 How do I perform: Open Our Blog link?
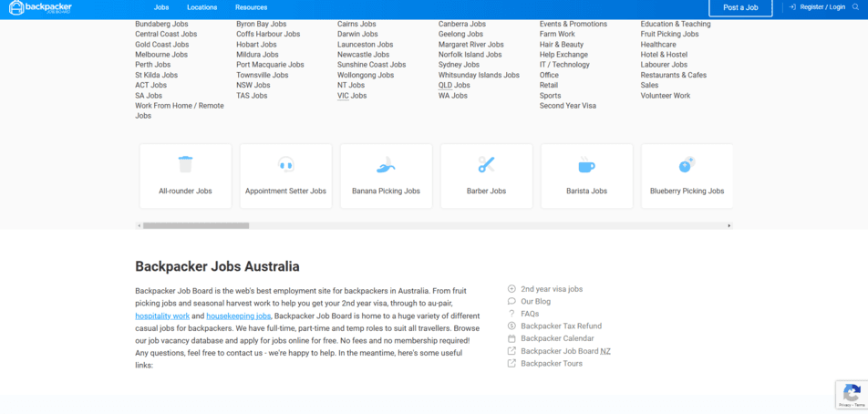tap(536, 302)
